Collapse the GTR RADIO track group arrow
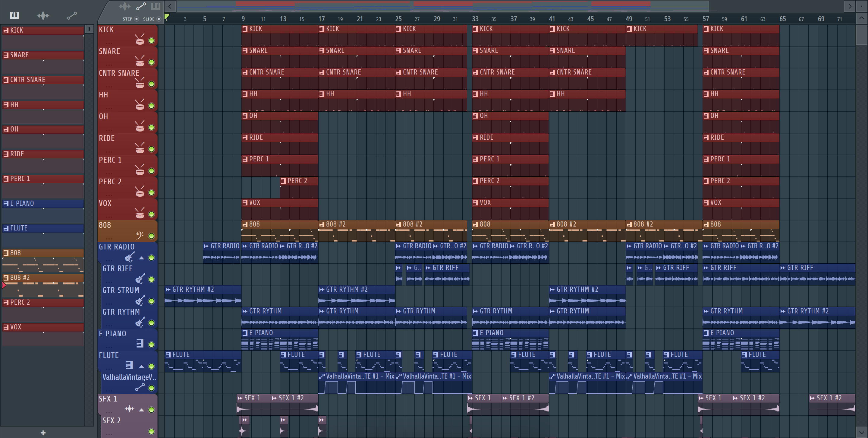The image size is (868, 438). [142, 258]
